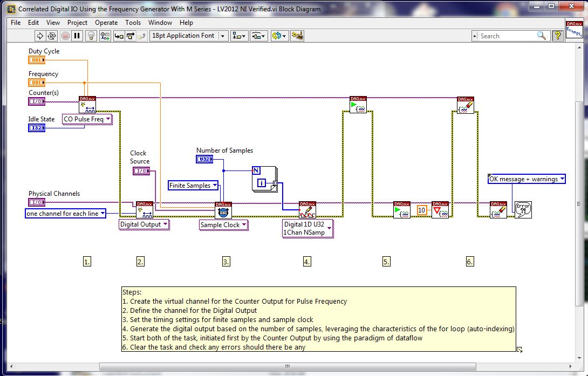Screen dimensions: 588x376
Task: Select the Number of Samples U32 terminal
Action: [x=204, y=159]
